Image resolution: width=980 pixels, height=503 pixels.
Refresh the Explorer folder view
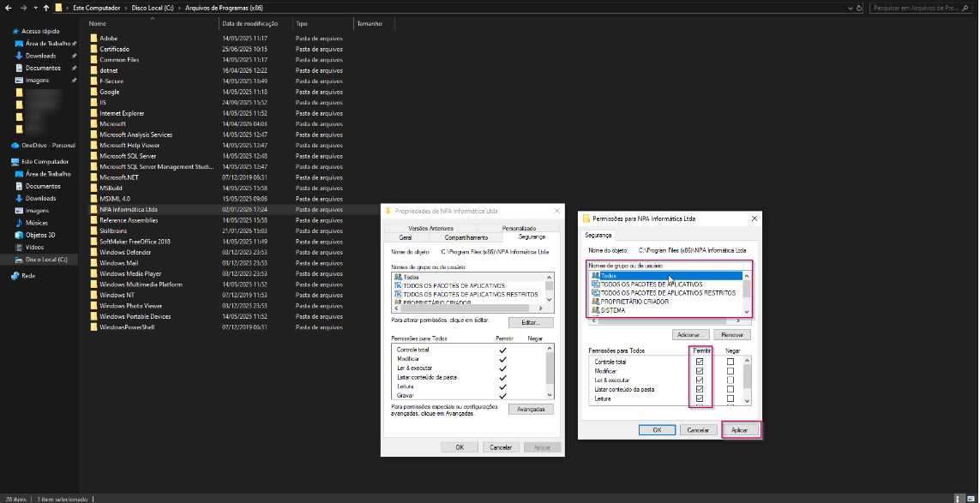pyautogui.click(x=859, y=8)
